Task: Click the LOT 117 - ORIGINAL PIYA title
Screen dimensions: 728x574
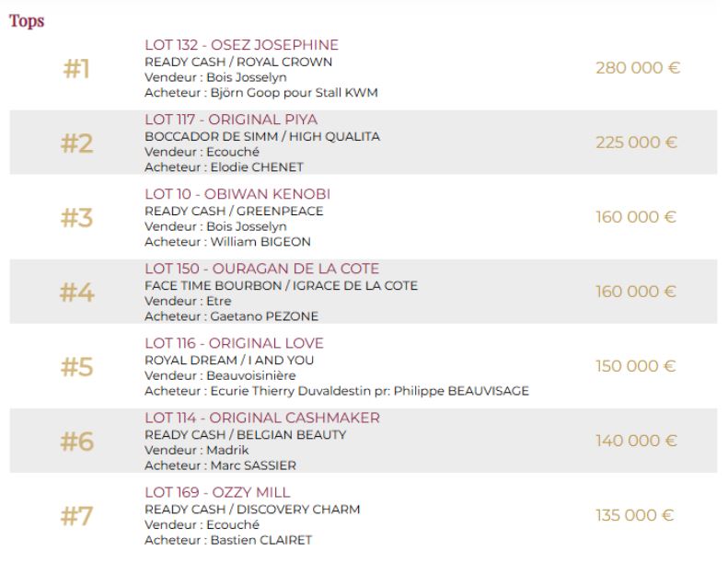Action: [231, 120]
